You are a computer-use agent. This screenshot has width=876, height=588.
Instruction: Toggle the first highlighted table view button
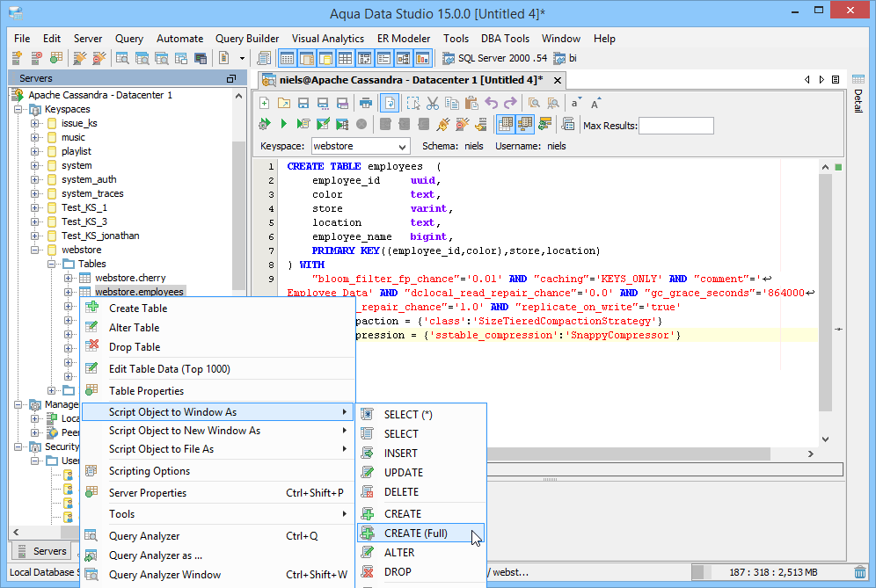(x=287, y=58)
